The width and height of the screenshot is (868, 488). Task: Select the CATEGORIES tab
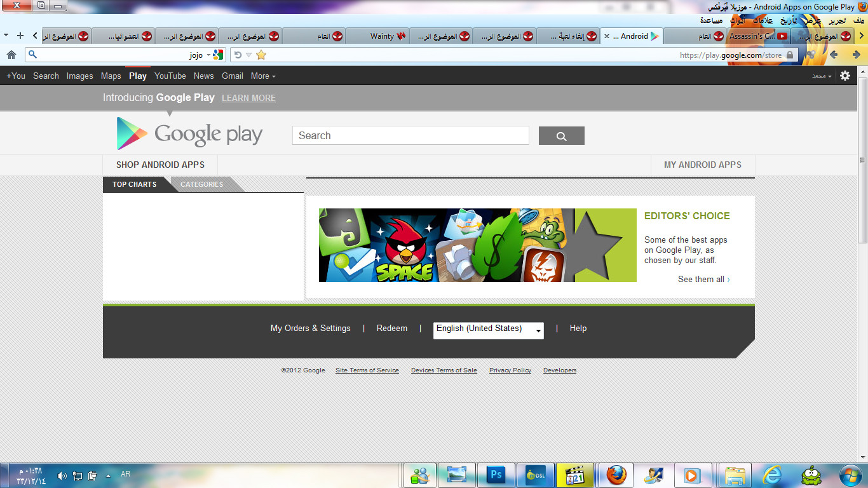pyautogui.click(x=201, y=184)
